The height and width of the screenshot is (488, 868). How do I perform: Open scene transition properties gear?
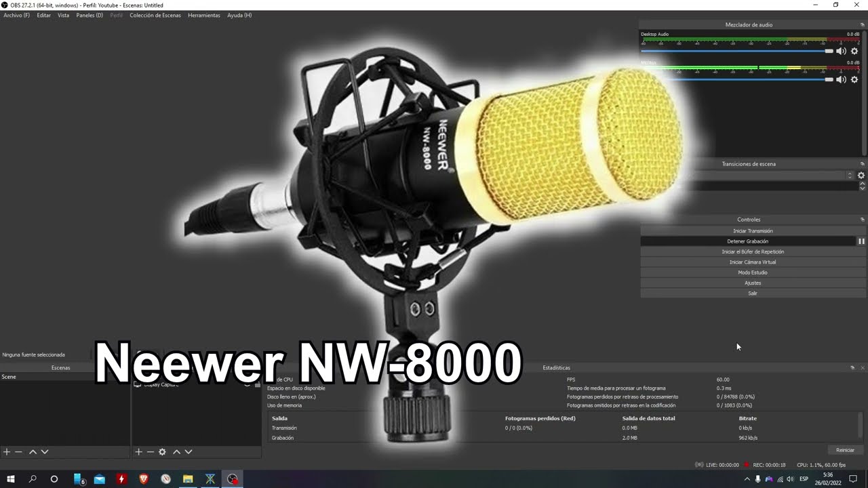861,175
